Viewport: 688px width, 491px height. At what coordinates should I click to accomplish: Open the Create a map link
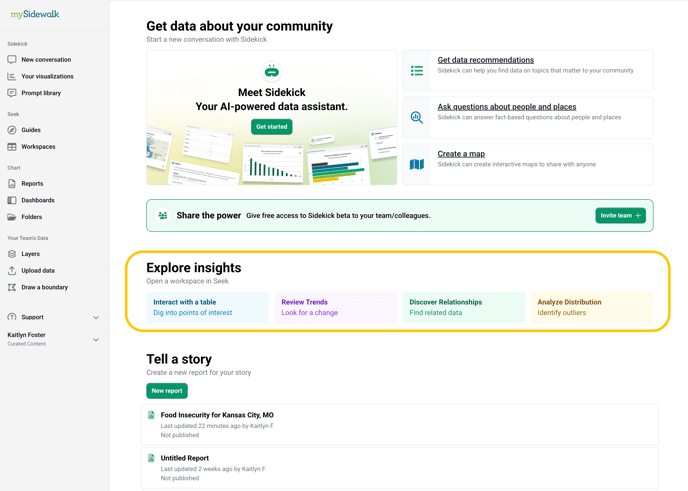coord(461,154)
